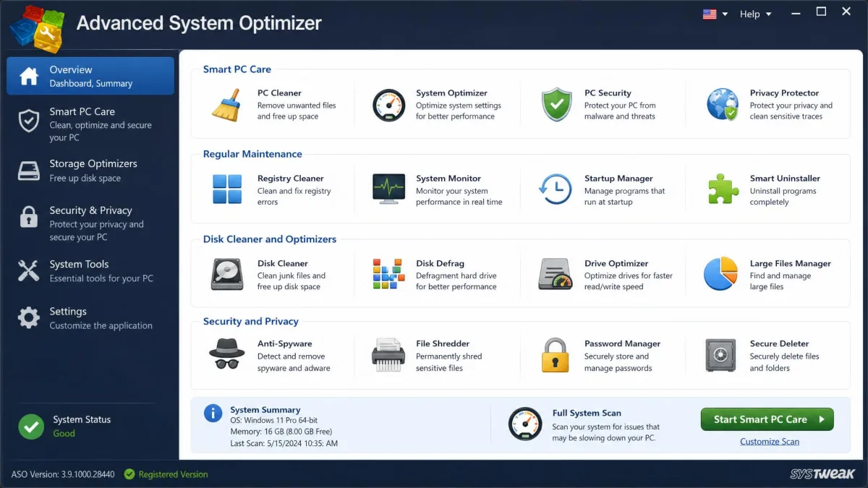Click the Last Scan date text
868x488 pixels.
click(x=284, y=443)
